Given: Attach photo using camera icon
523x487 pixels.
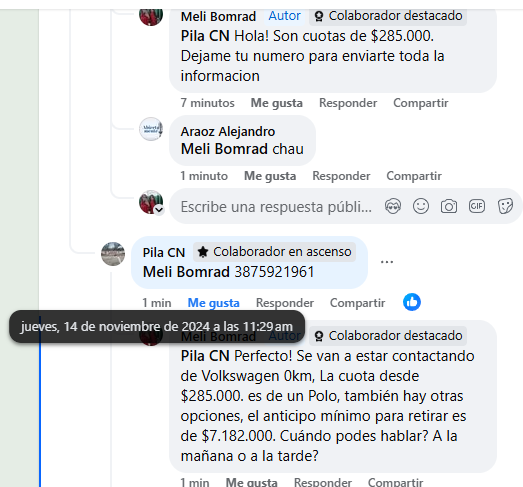Looking at the screenshot, I should point(449,206).
